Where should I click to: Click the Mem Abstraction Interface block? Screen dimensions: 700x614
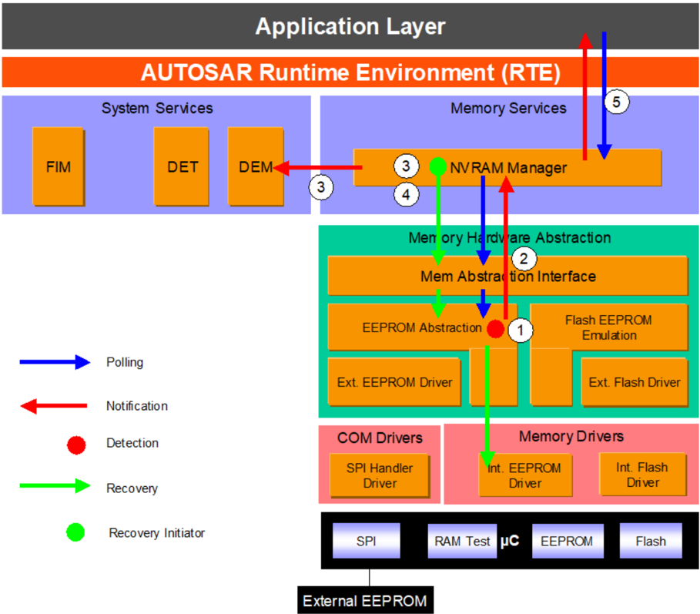click(x=507, y=276)
